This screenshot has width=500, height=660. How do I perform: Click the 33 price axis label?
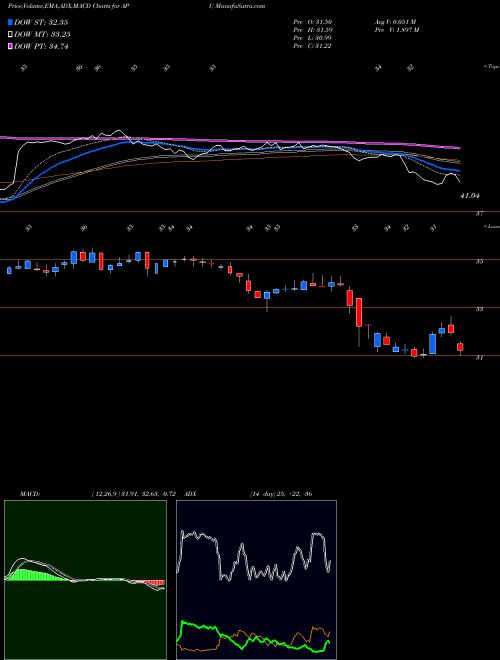pyautogui.click(x=479, y=309)
